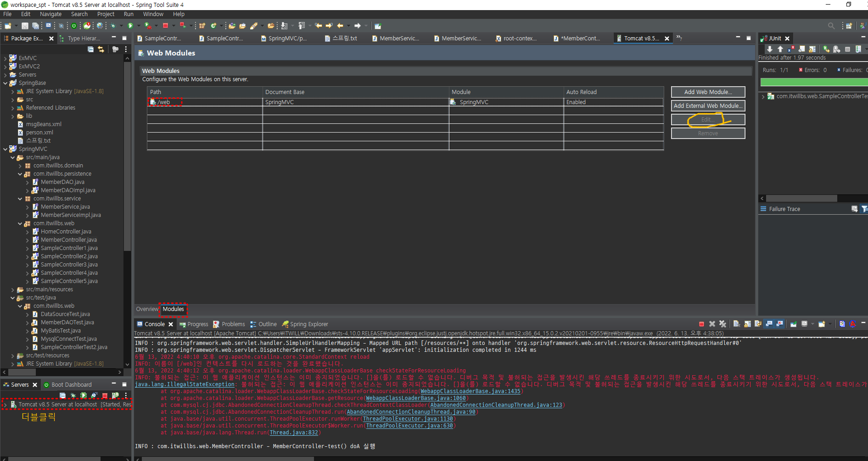Open the root-context editor tab
The width and height of the screenshot is (868, 461).
[x=516, y=39]
